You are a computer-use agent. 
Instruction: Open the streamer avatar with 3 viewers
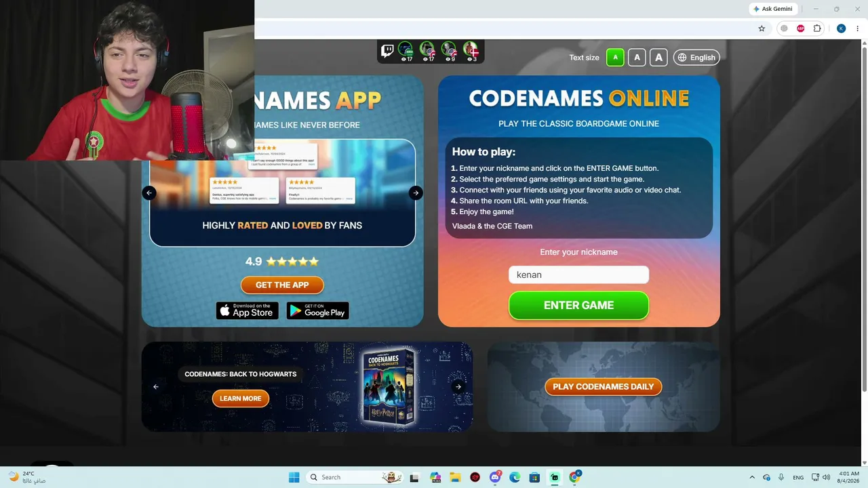pos(471,49)
